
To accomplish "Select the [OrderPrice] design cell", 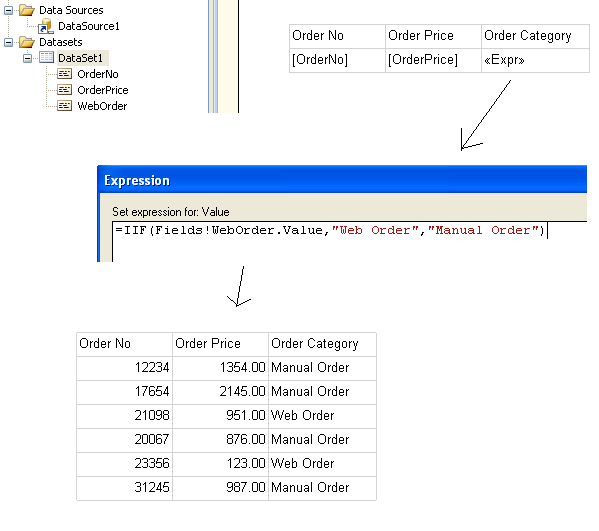I will pos(433,60).
